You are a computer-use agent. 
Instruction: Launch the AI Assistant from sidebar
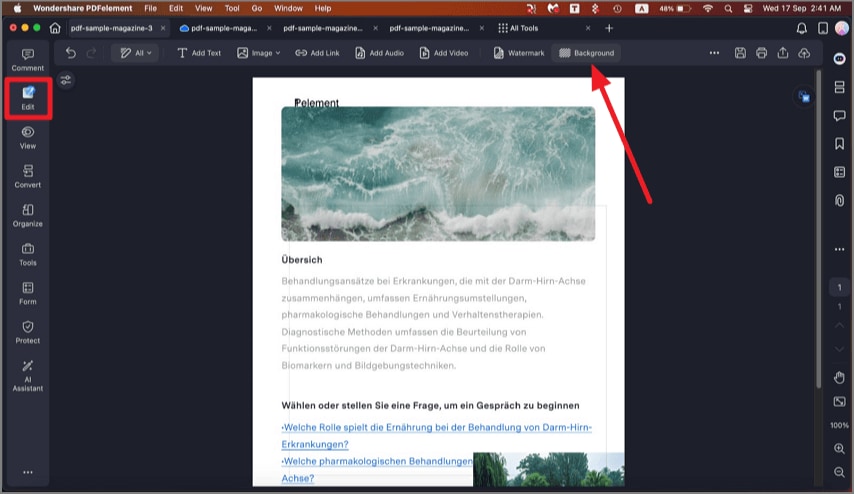pyautogui.click(x=28, y=376)
